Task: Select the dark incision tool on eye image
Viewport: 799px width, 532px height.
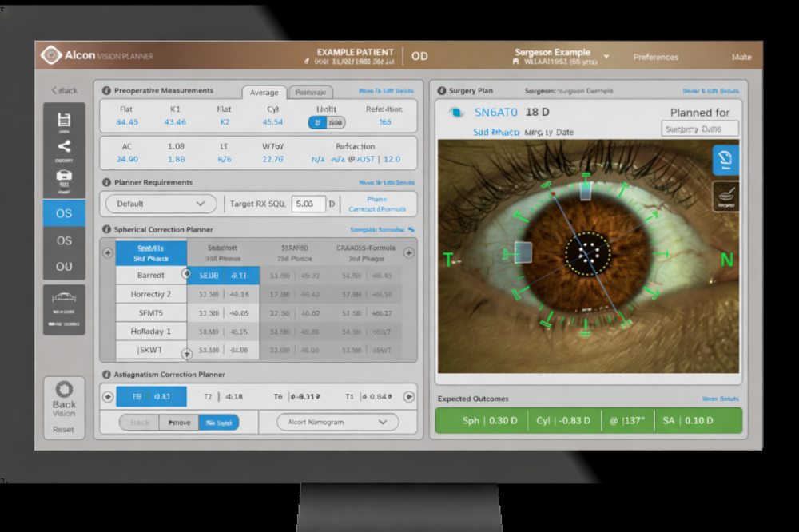Action: [x=725, y=197]
